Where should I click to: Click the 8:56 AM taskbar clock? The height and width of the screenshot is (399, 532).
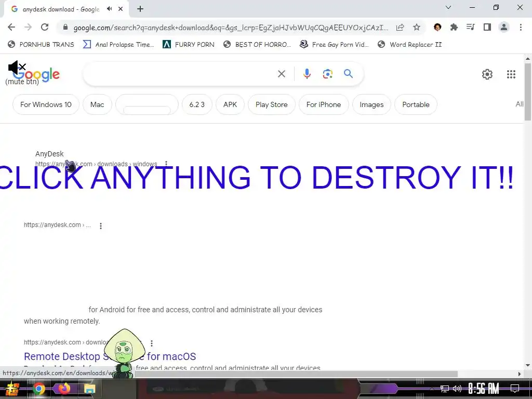483,389
